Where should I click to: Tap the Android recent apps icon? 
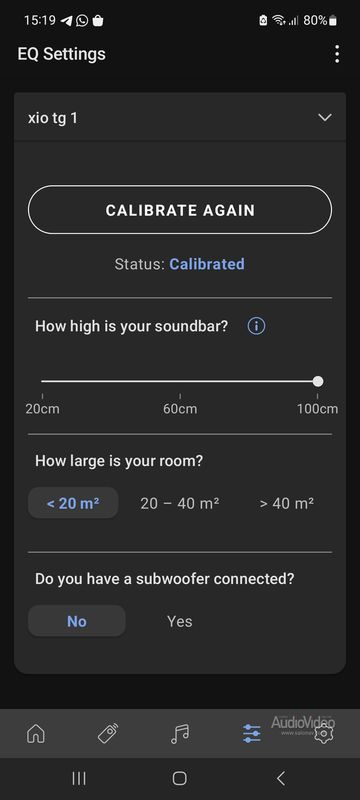click(x=79, y=778)
